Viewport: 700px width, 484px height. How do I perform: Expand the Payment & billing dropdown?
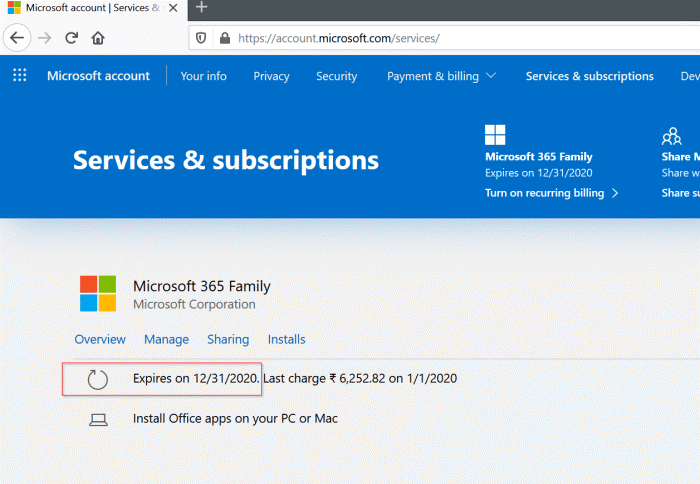(441, 76)
